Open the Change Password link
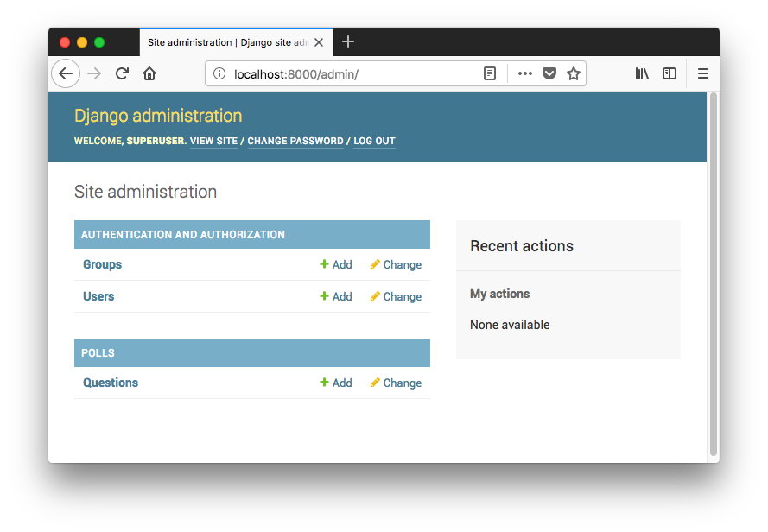 tap(295, 141)
